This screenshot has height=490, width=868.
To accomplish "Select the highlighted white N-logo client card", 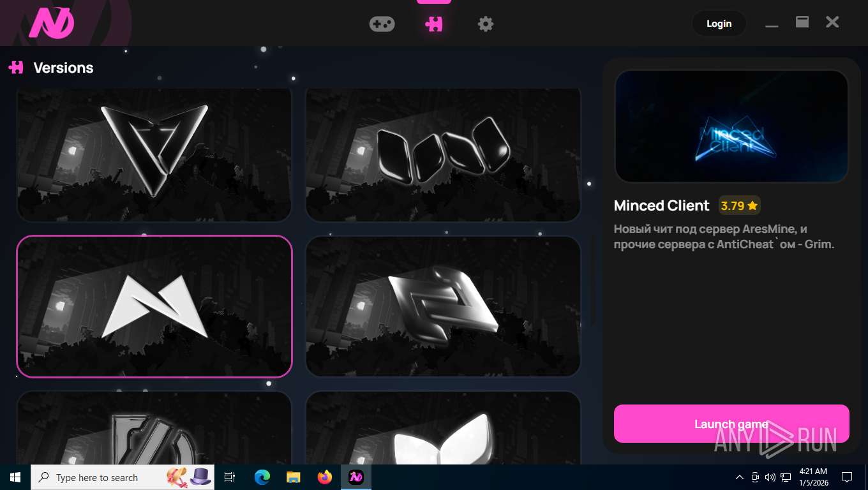I will pos(154,306).
